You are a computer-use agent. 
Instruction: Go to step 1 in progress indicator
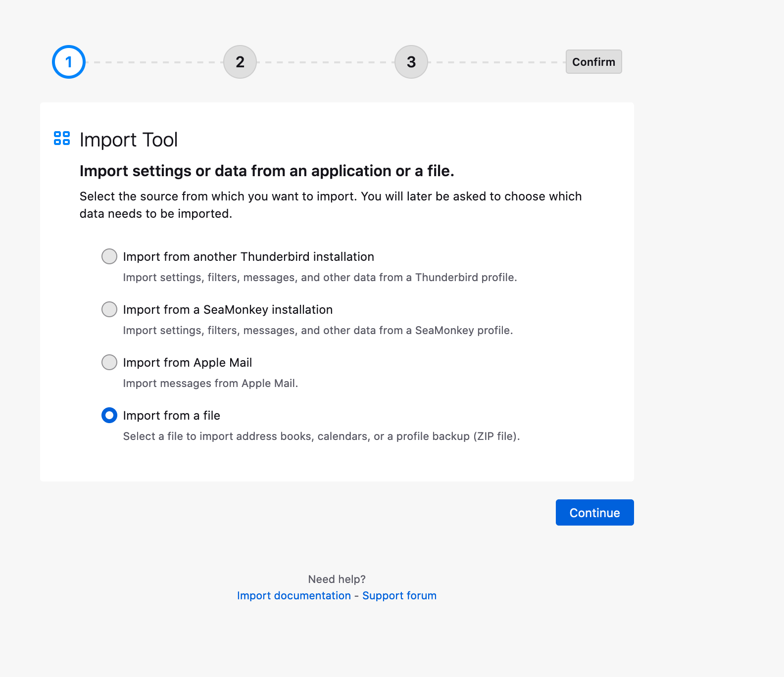(69, 62)
